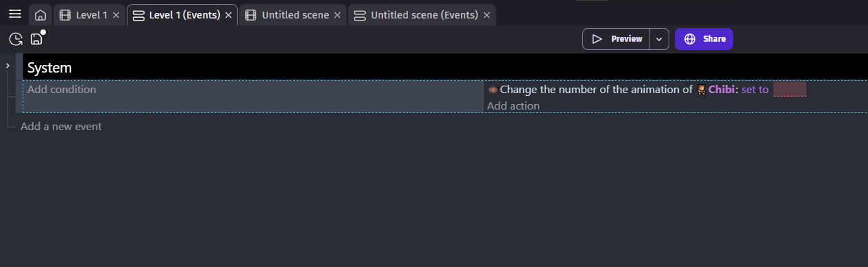This screenshot has height=267, width=868.
Task: Click Add a new event
Action: pos(61,126)
